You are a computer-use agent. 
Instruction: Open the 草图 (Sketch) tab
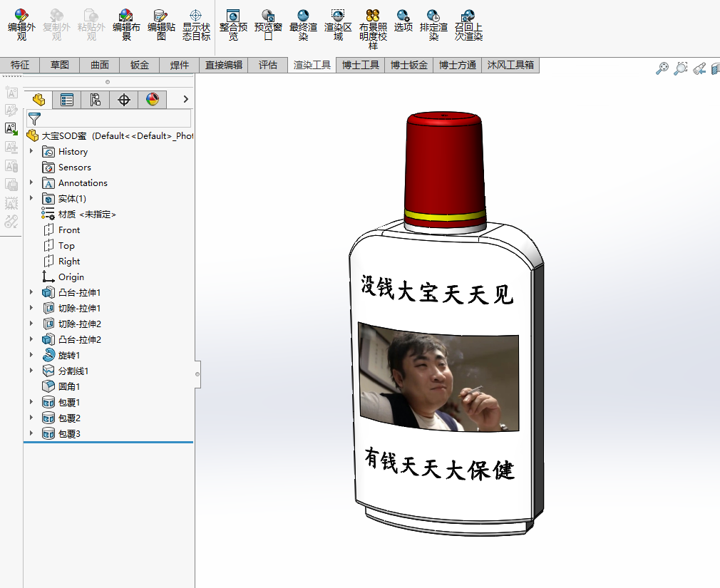(60, 65)
